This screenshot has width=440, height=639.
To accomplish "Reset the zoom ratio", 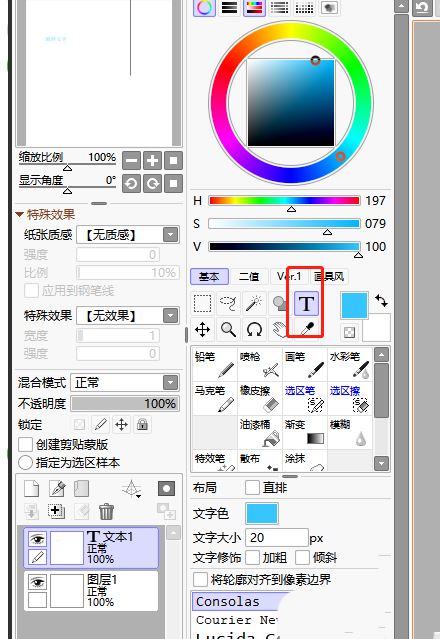I will [x=173, y=161].
